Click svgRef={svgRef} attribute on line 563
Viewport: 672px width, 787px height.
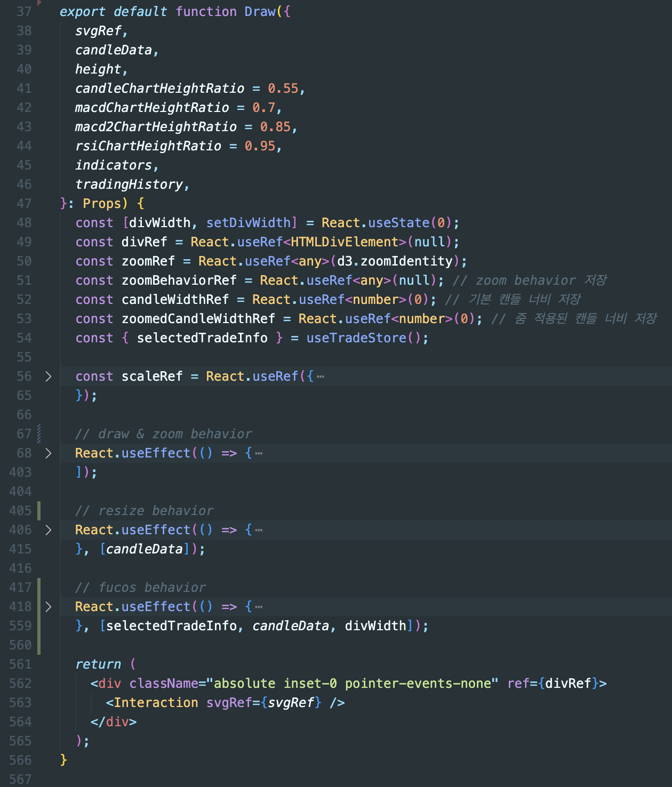point(264,703)
